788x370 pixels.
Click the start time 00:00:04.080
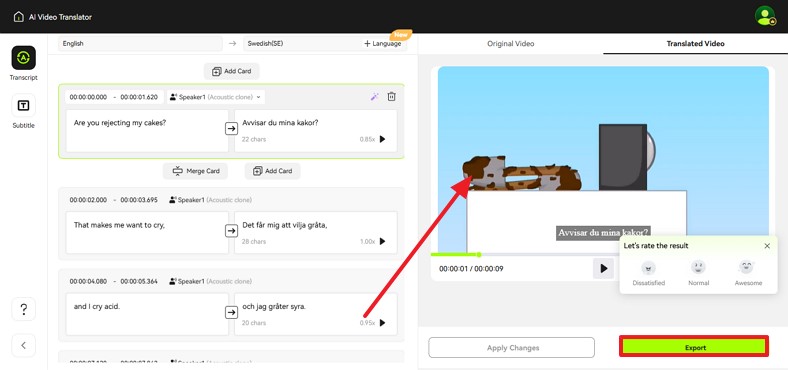(x=88, y=281)
